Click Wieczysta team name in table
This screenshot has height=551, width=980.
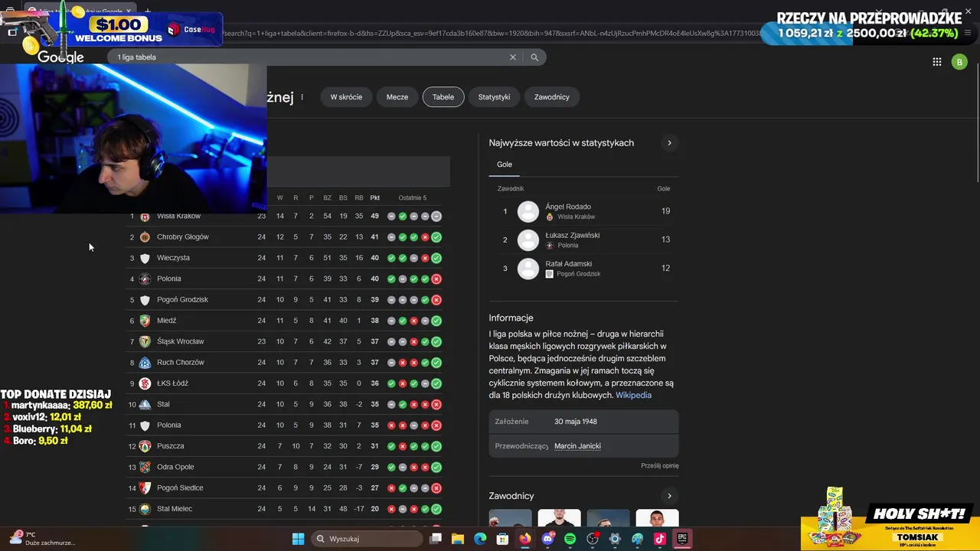click(x=173, y=258)
